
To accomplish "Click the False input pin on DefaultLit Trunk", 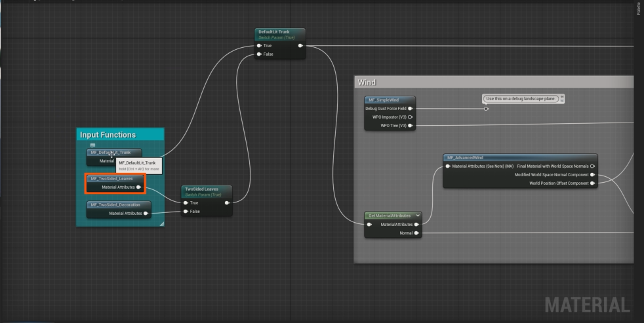I will click(259, 54).
